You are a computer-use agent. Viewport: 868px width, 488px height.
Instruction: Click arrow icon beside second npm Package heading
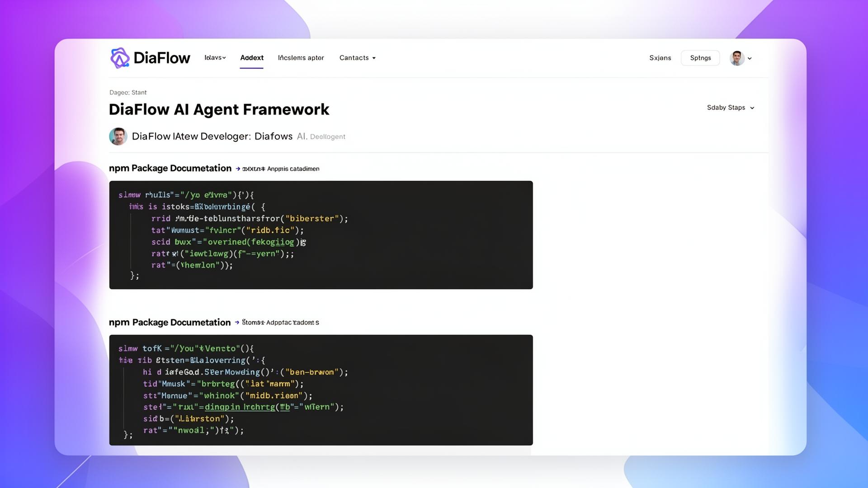pyautogui.click(x=237, y=323)
